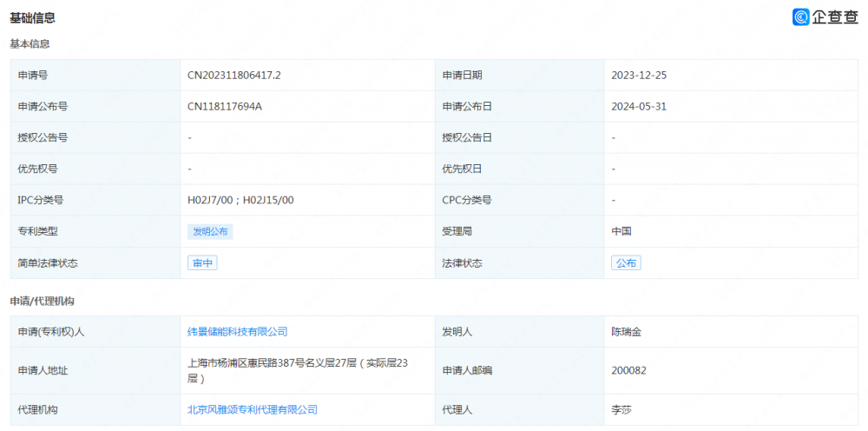Screen dimensions: 868x431
Task: Click the 申请公布日 label cell
Action: [520, 106]
